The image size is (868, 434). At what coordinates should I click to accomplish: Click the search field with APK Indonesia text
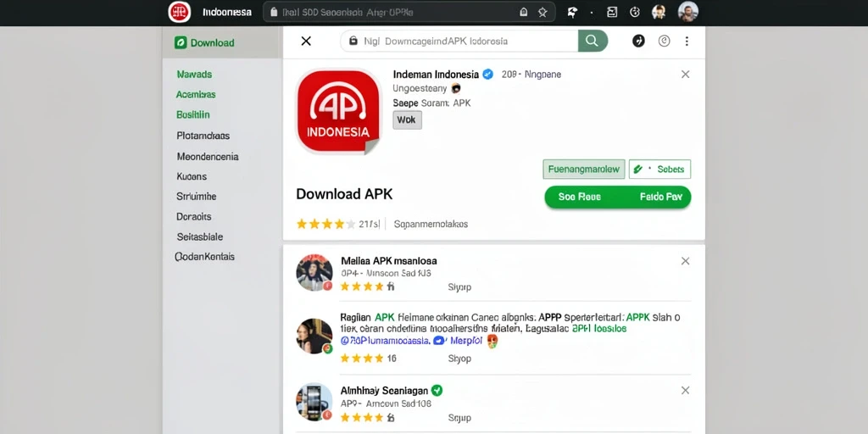(459, 41)
